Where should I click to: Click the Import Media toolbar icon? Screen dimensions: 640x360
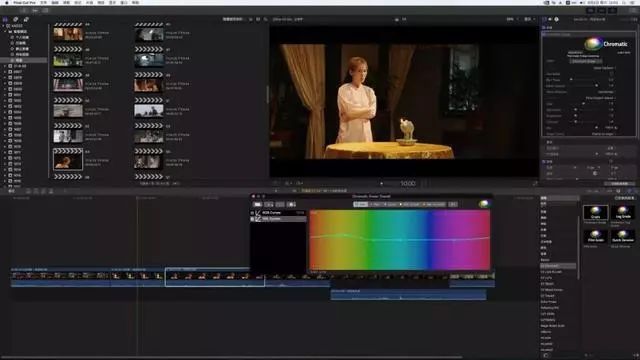click(23, 10)
